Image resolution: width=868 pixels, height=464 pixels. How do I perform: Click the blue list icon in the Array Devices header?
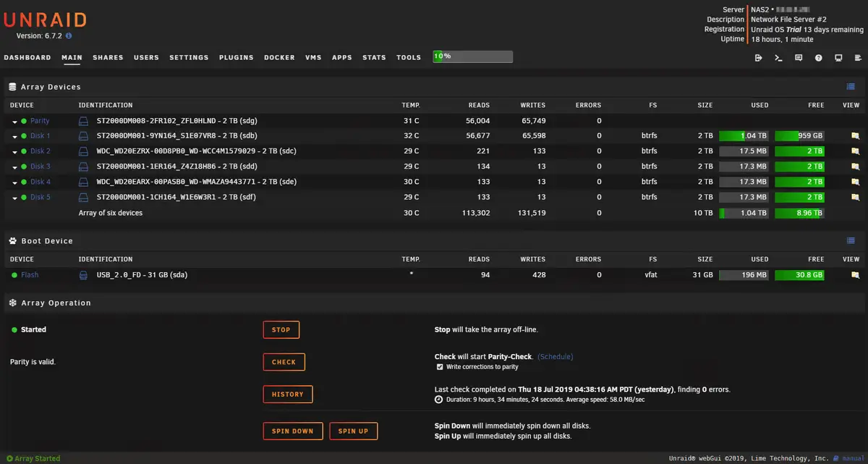click(851, 87)
